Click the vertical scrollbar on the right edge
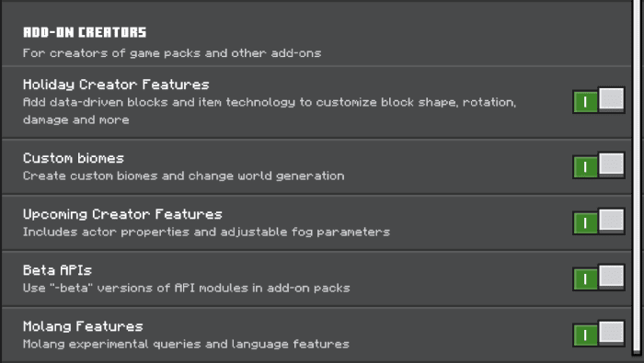Viewport: 644px width, 363px height. tap(638, 176)
